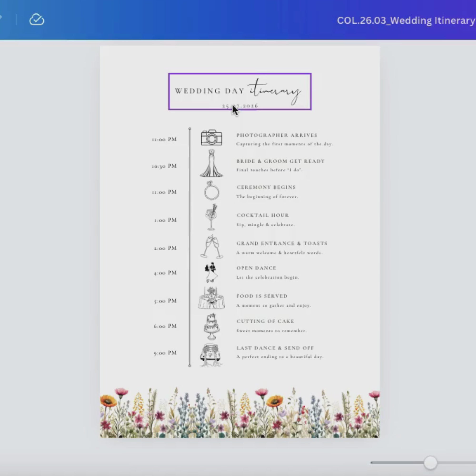Select the 5:00 PM time text
This screenshot has height=476, width=476.
[x=165, y=301]
